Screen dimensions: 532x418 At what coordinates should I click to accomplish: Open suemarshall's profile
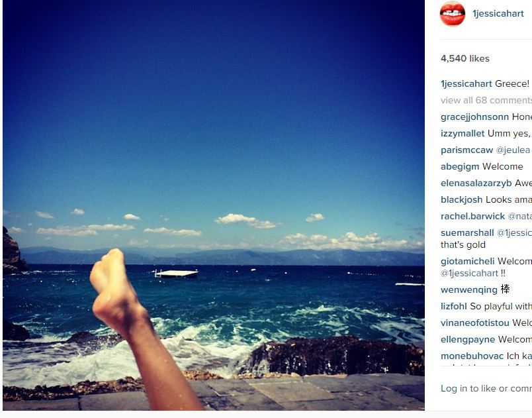(x=467, y=233)
